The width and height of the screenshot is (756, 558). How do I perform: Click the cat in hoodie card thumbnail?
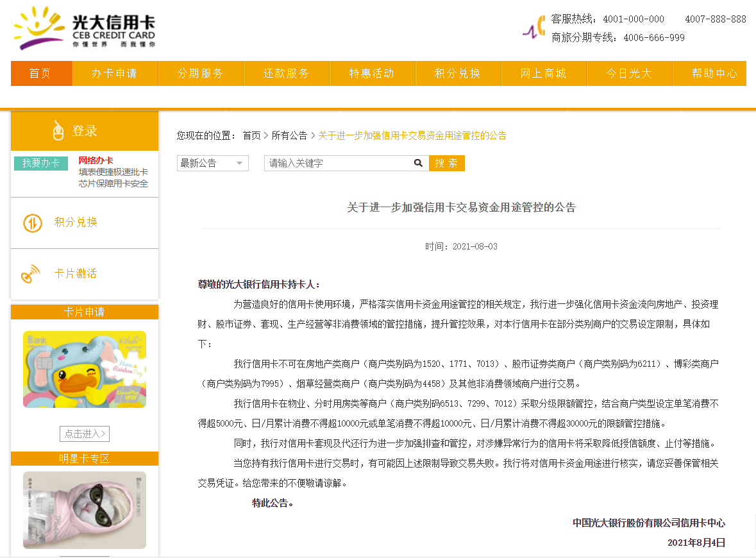85,511
